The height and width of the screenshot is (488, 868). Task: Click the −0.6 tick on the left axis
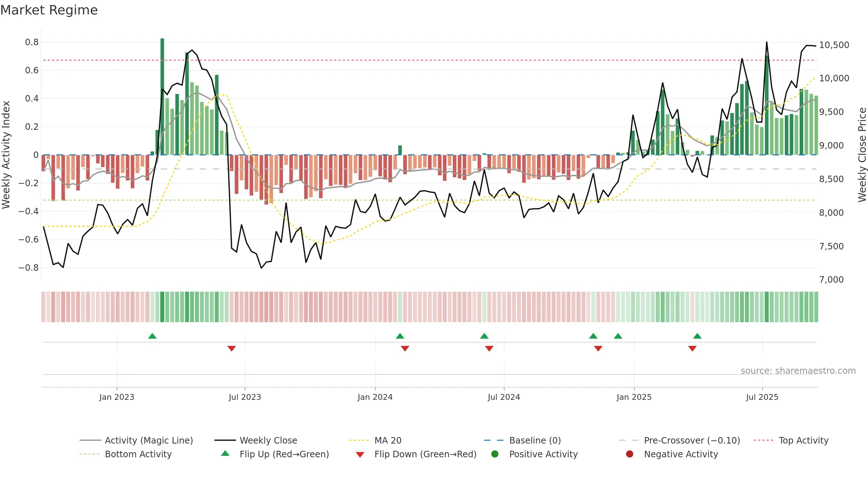[x=29, y=239]
